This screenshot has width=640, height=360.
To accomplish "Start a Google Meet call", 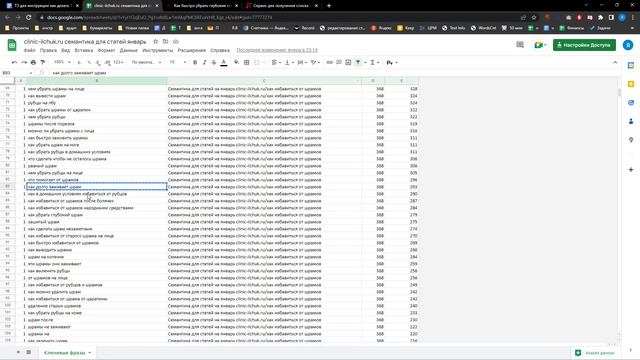I will coord(539,45).
